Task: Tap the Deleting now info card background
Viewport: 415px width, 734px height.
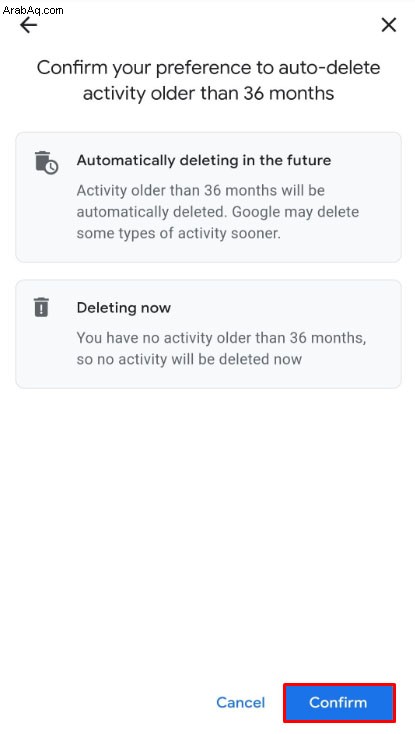Action: tap(208, 334)
